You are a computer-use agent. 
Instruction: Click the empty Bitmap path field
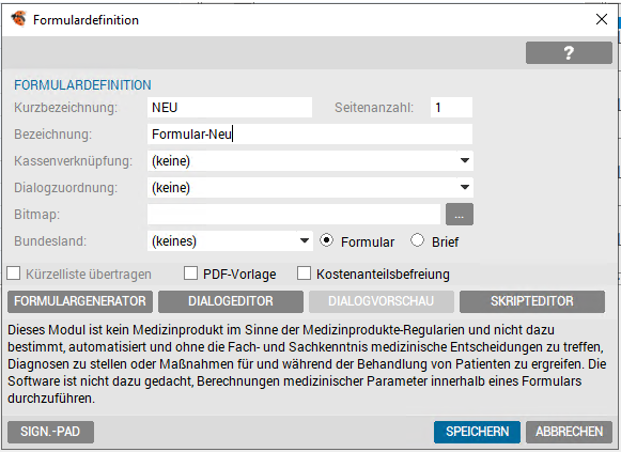(x=294, y=215)
